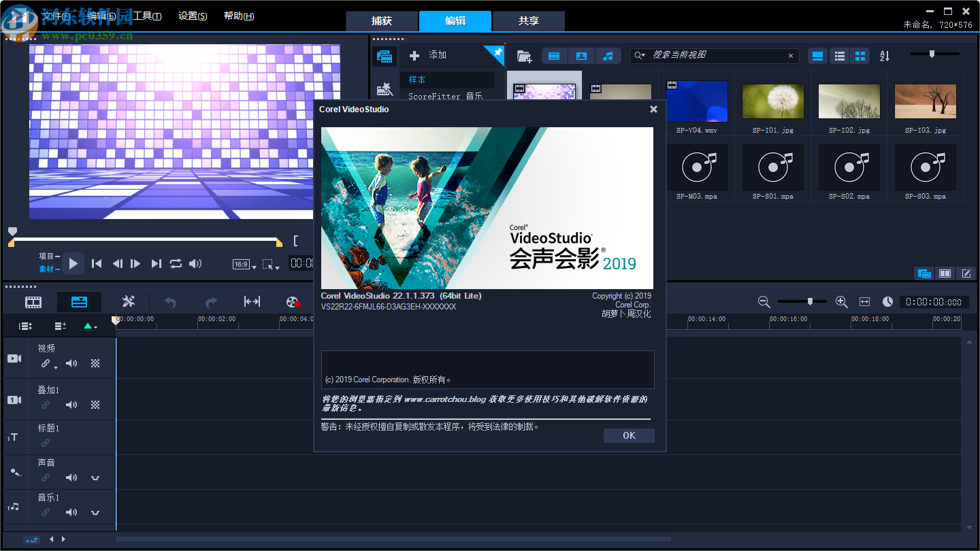Filter the library to show only music
Screen dimensions: 980x551
[x=608, y=56]
